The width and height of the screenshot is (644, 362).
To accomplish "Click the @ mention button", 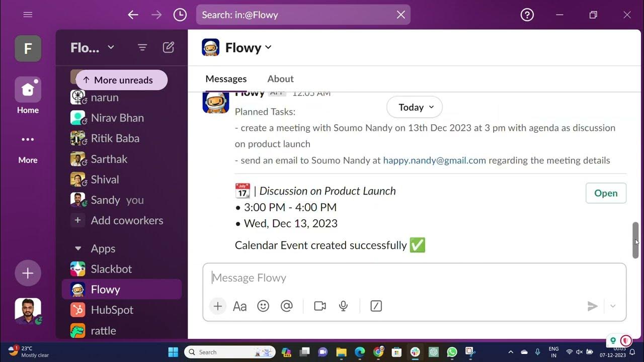I will pyautogui.click(x=286, y=306).
